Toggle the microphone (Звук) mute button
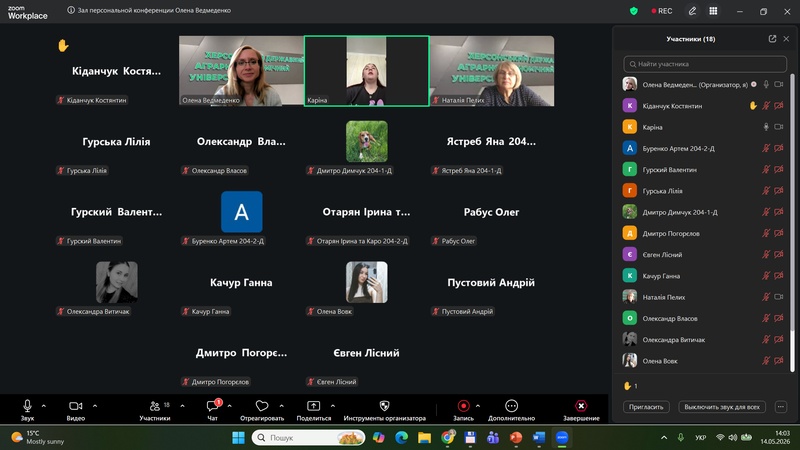Viewport: 800px width, 450px height. tap(27, 406)
